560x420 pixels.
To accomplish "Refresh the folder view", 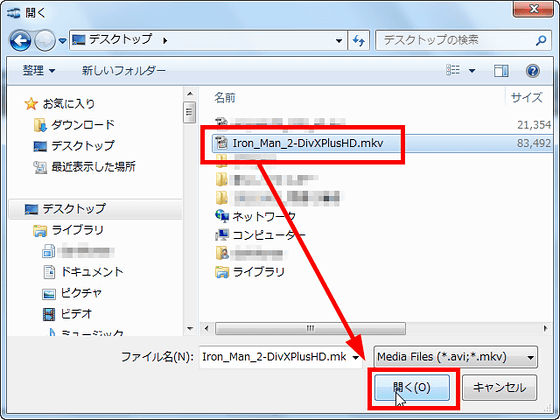I will point(359,41).
